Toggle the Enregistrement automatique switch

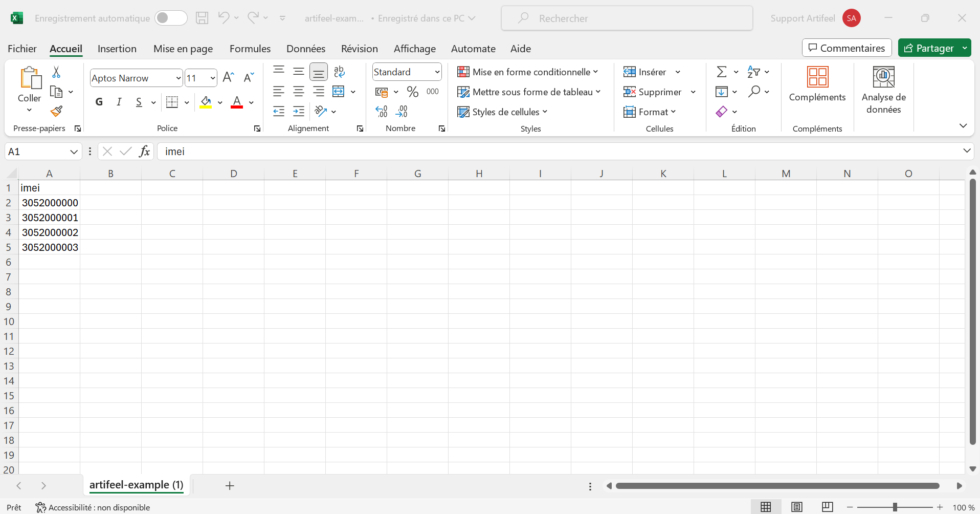[171, 18]
